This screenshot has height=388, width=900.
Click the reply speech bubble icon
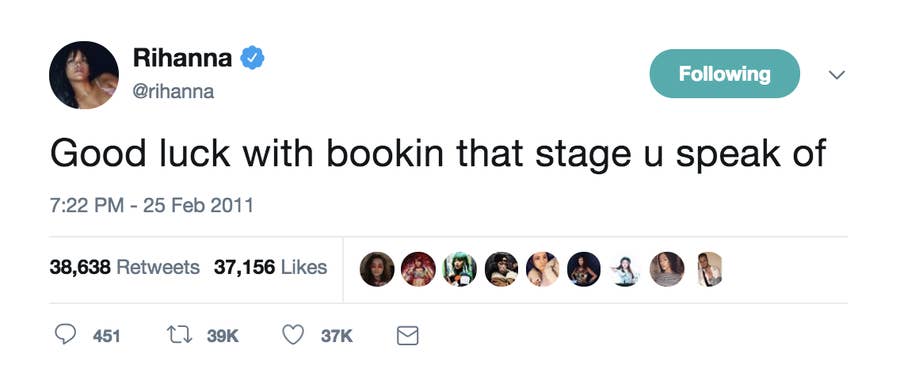click(65, 335)
